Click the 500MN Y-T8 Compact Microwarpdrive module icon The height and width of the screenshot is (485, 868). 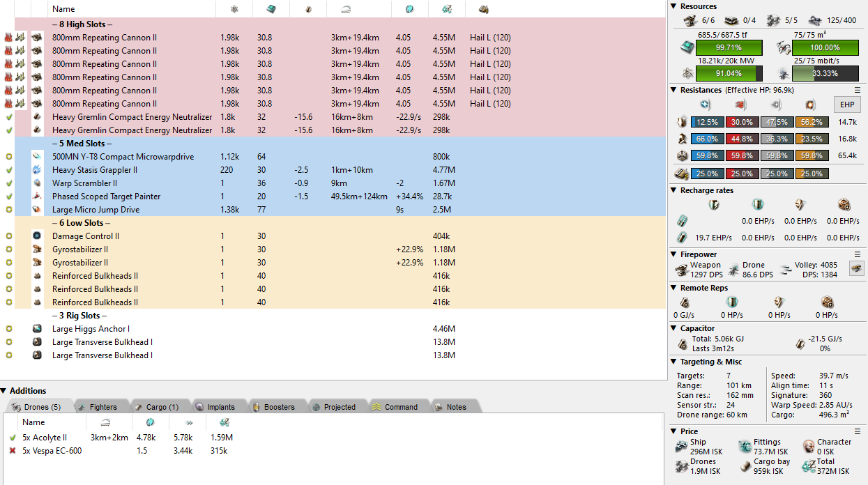pyautogui.click(x=37, y=157)
